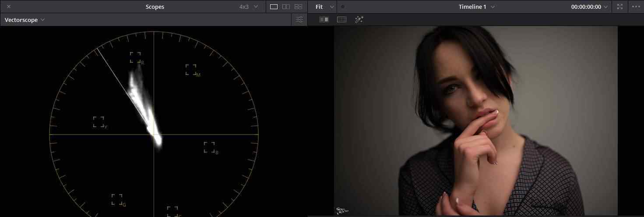Toggle highlight magic wand icon
Image resolution: width=644 pixels, height=217 pixels.
pyautogui.click(x=359, y=20)
